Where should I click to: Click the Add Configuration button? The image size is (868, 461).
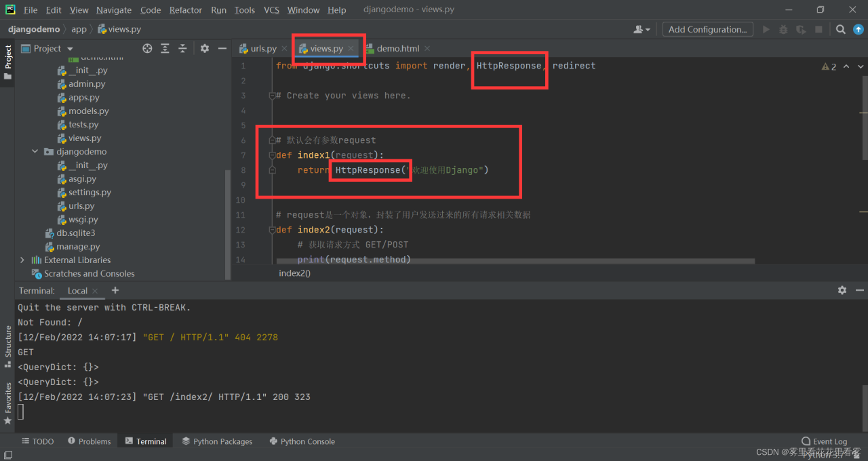coord(707,29)
